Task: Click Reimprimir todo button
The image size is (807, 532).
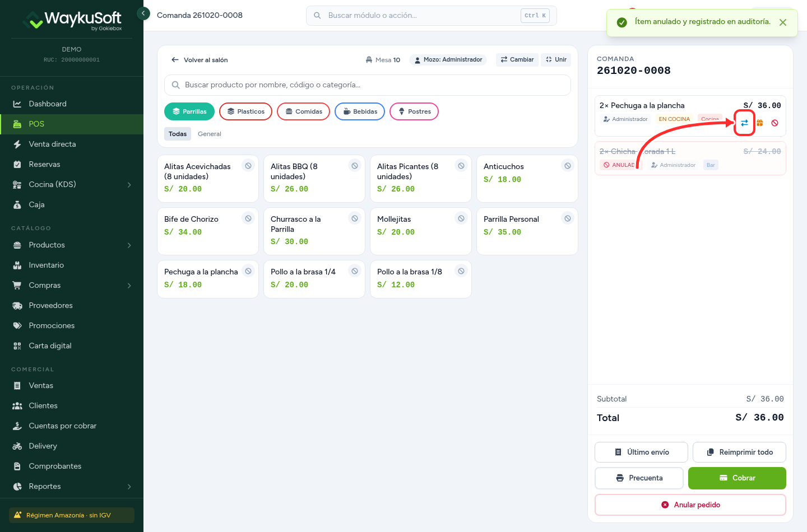Action: click(739, 452)
